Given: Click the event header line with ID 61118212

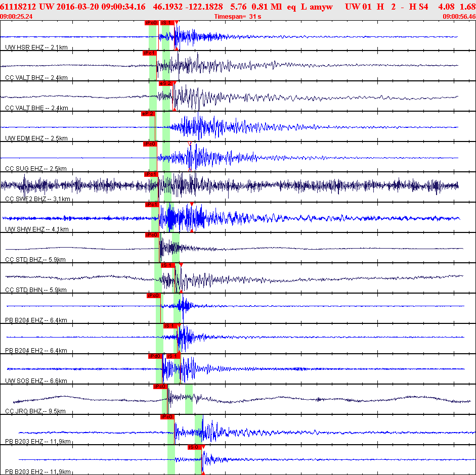Looking at the screenshot, I should (238, 7).
